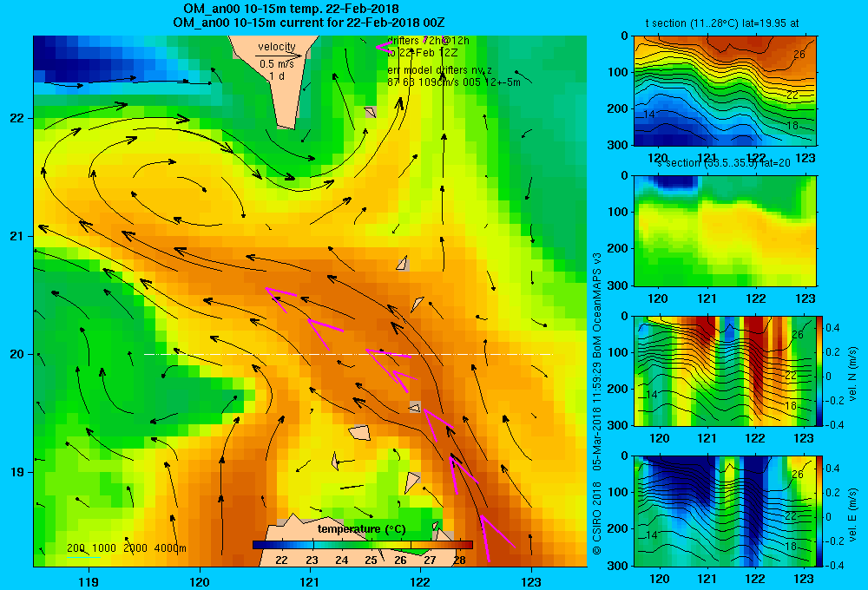
Task: Click the 'err model drifters nv z' text
Action: 439,70
